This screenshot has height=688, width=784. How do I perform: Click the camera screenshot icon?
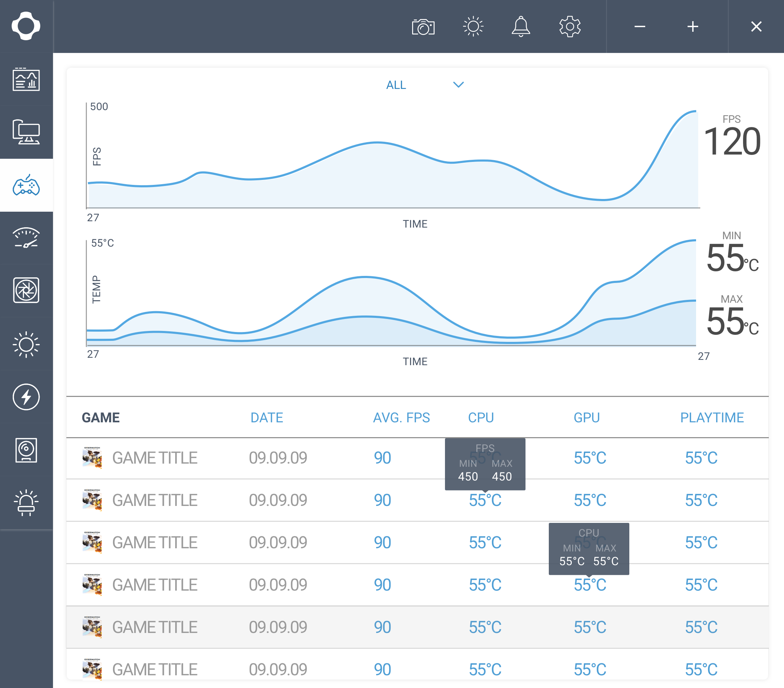tap(423, 27)
